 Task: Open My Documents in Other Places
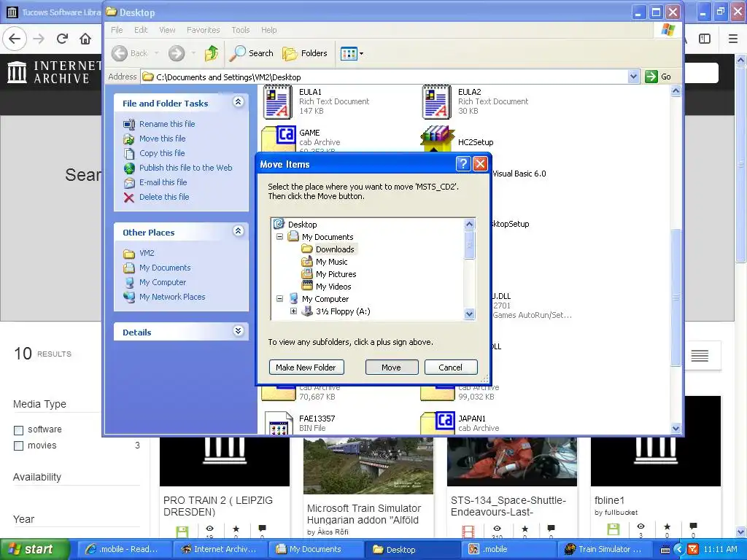tap(165, 268)
